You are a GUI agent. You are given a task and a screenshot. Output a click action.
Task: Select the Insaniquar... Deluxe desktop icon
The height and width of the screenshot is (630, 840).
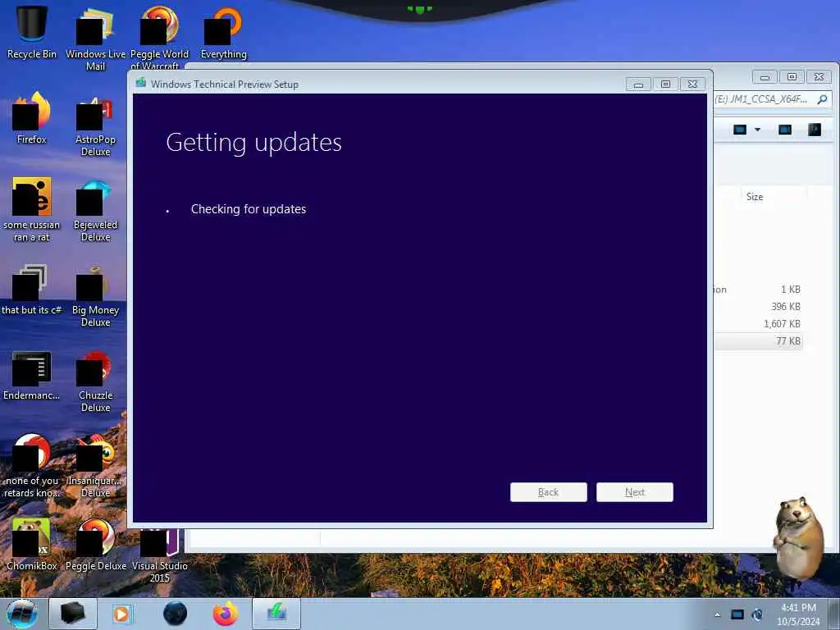pyautogui.click(x=95, y=466)
